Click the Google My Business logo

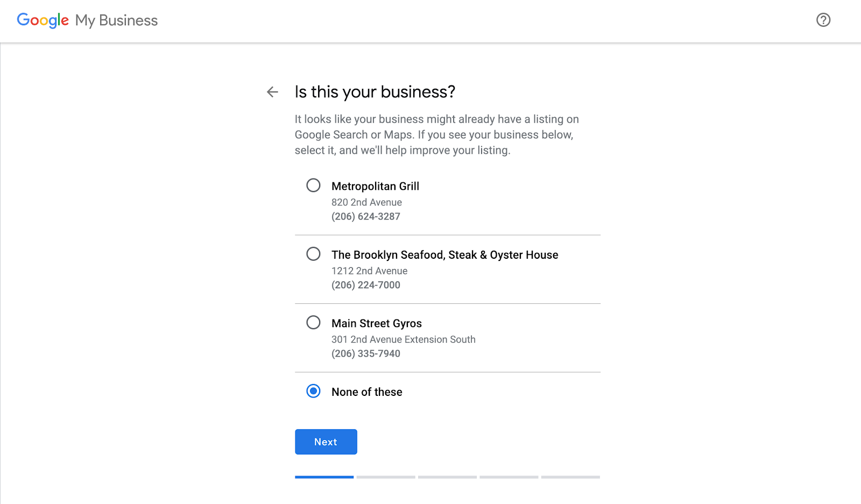(87, 20)
